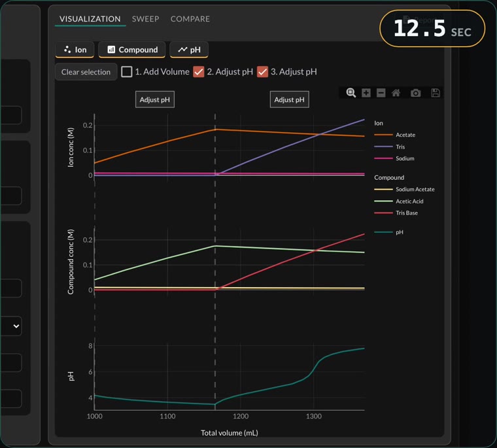Select the zoom magnifier chart tool

click(351, 93)
